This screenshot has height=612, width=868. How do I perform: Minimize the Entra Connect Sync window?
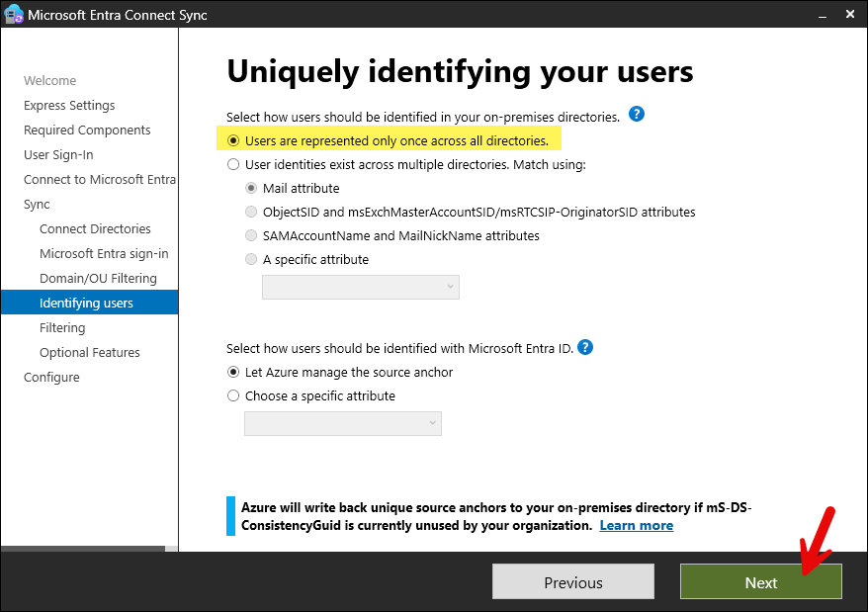pyautogui.click(x=823, y=15)
